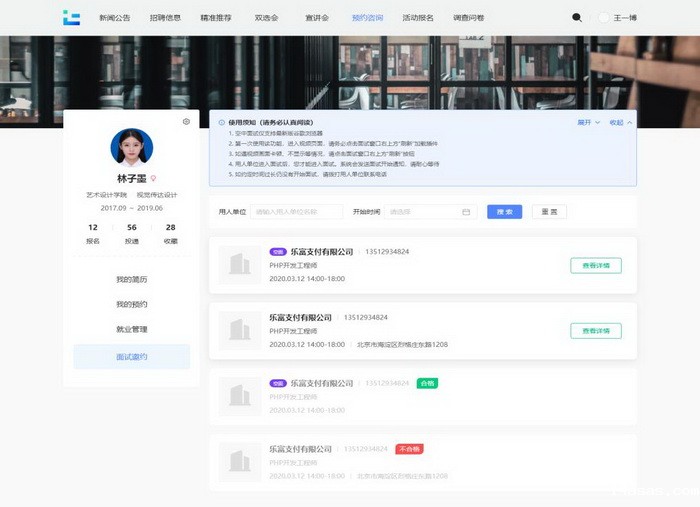The width and height of the screenshot is (700, 507).
Task: Go to the 招聘信息 menu item
Action: [165, 18]
